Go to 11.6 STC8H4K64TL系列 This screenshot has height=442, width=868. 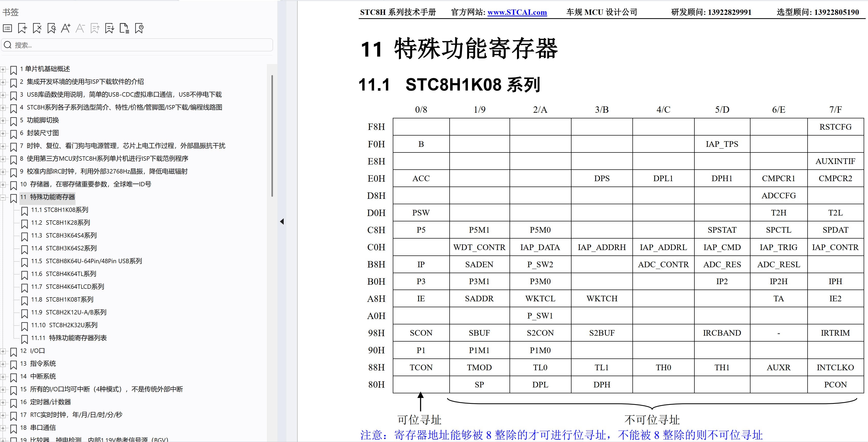[64, 274]
